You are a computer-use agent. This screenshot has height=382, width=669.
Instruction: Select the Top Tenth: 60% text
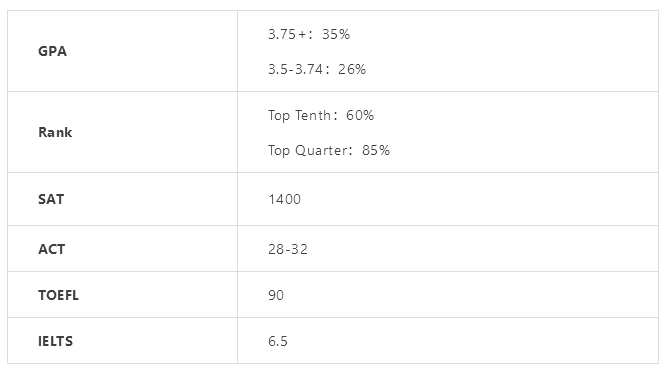(x=321, y=116)
